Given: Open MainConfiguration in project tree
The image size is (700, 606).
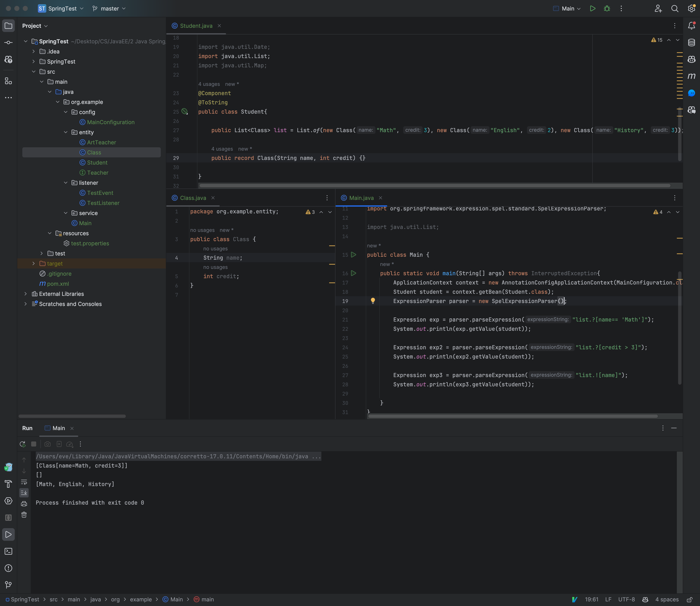Looking at the screenshot, I should click(110, 122).
